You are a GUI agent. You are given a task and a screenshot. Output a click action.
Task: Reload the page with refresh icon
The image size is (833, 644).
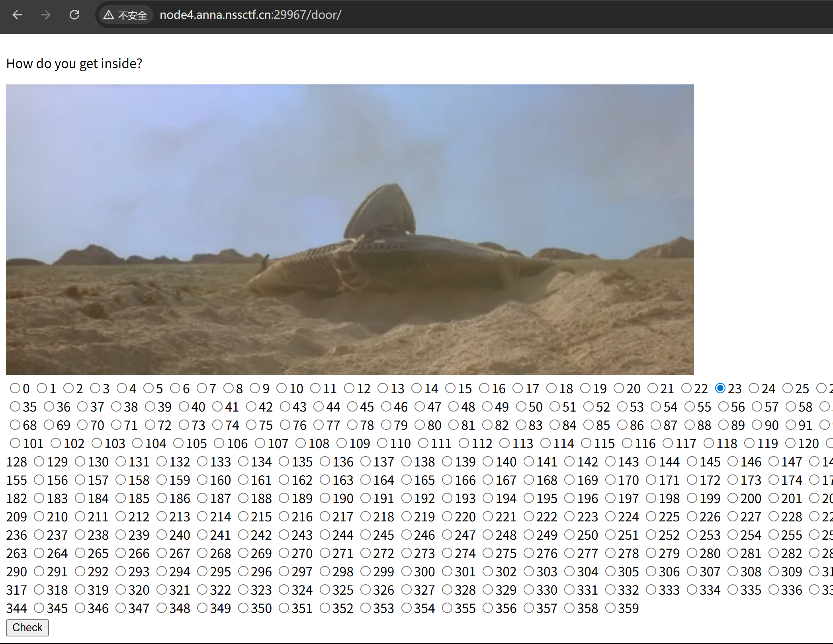[74, 15]
